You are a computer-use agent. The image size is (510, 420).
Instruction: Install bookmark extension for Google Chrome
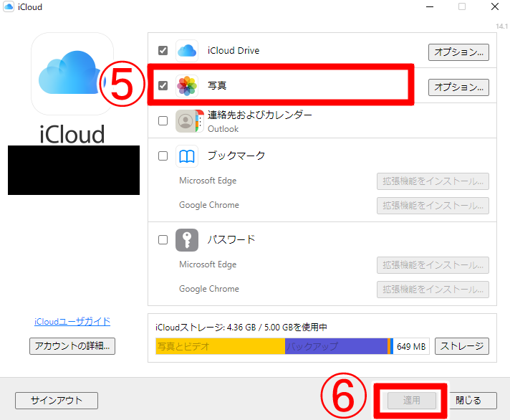click(x=433, y=206)
